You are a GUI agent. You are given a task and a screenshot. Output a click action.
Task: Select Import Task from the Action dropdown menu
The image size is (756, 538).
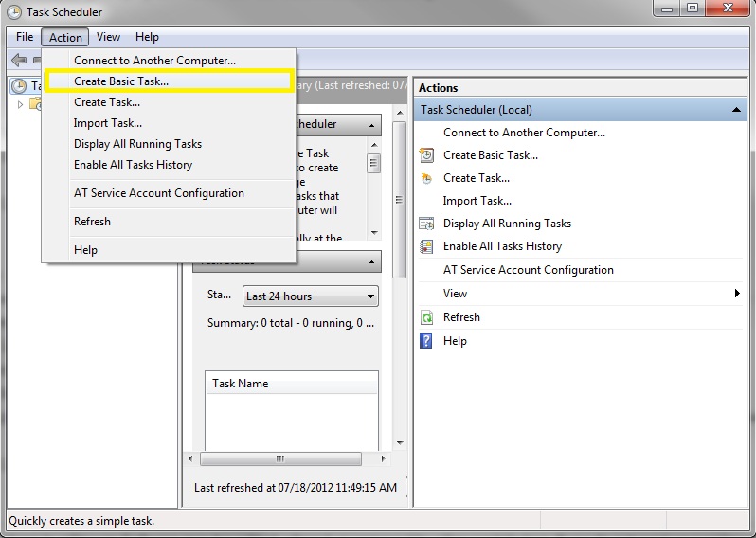tap(108, 123)
